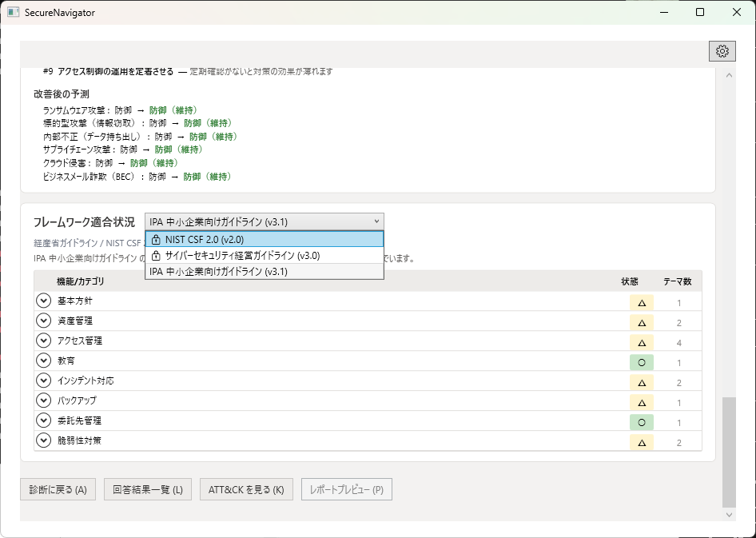
Task: Click the yellow △ status badge for 基本方針
Action: [641, 301]
